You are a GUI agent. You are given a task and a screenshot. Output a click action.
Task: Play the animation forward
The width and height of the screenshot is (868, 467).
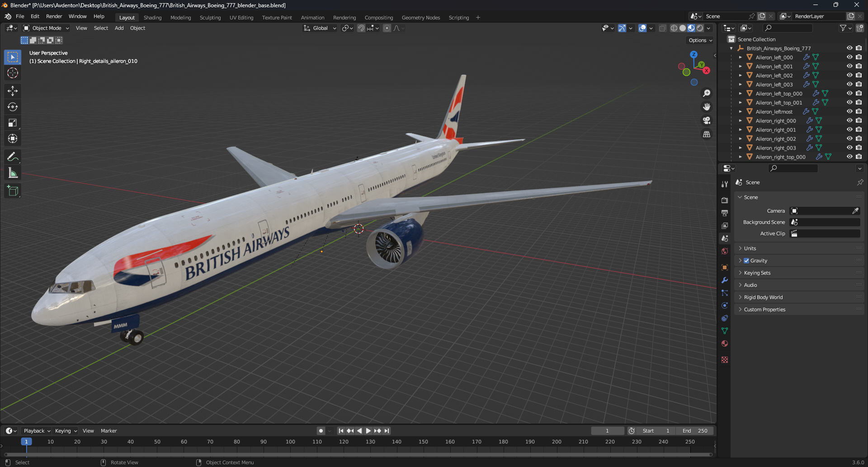(x=368, y=431)
